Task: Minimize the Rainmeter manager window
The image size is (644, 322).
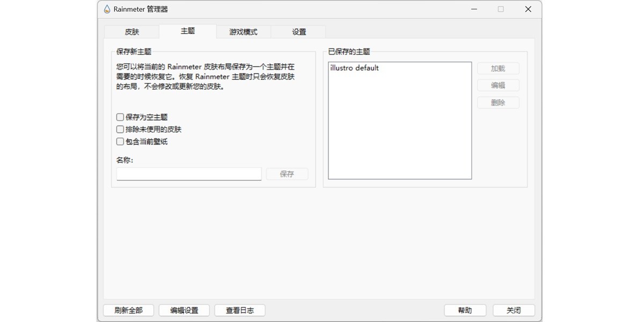Action: pyautogui.click(x=473, y=9)
